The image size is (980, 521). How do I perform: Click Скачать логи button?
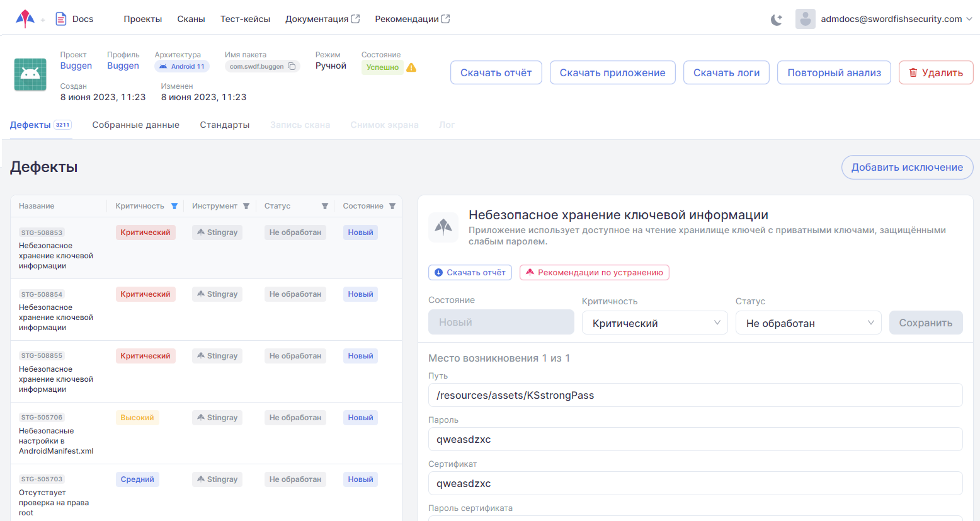pyautogui.click(x=726, y=72)
